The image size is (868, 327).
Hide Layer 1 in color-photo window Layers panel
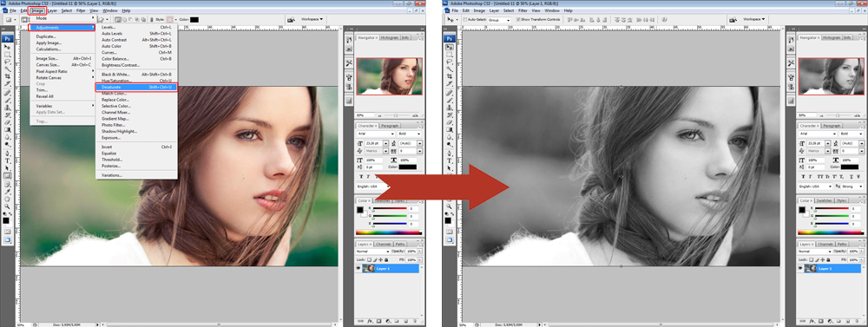tap(358, 268)
